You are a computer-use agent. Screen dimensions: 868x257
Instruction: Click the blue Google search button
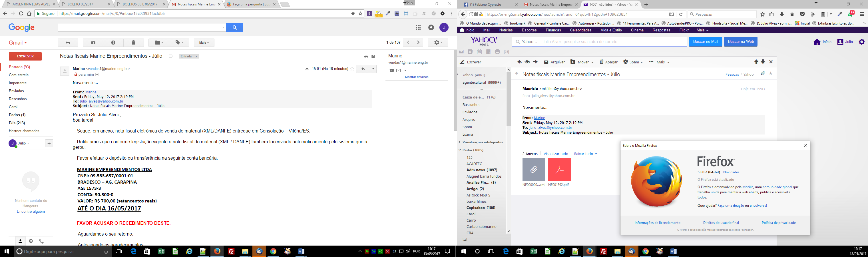click(x=235, y=28)
